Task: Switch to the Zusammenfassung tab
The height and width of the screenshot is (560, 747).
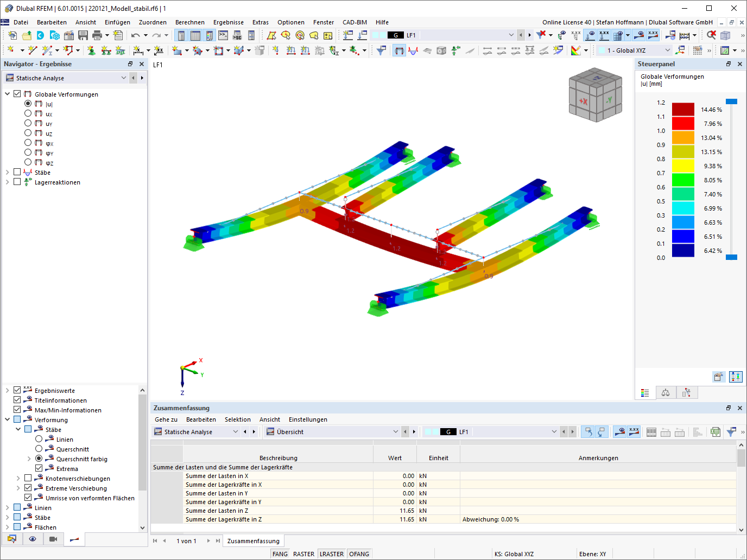Action: click(253, 540)
